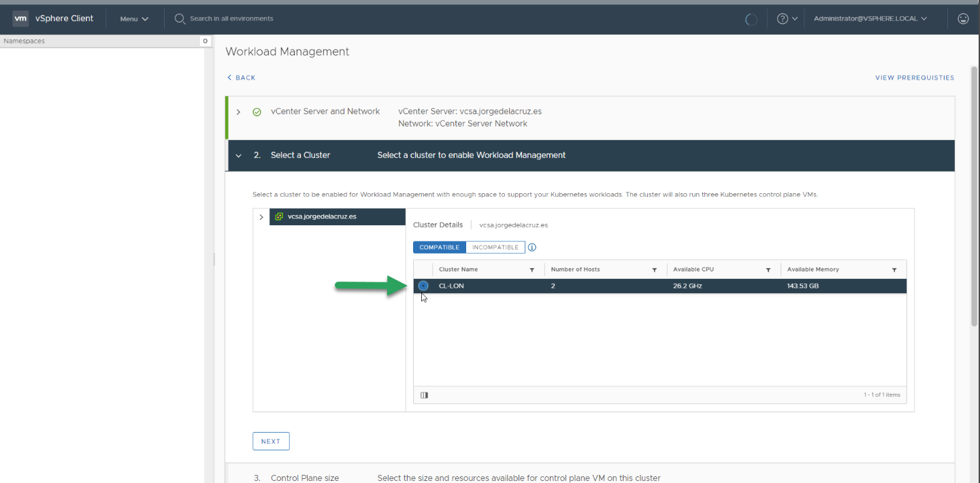The image size is (980, 483).
Task: Click the vCenter Server: vcsa.jorgedelacruz.es summary
Action: click(470, 111)
